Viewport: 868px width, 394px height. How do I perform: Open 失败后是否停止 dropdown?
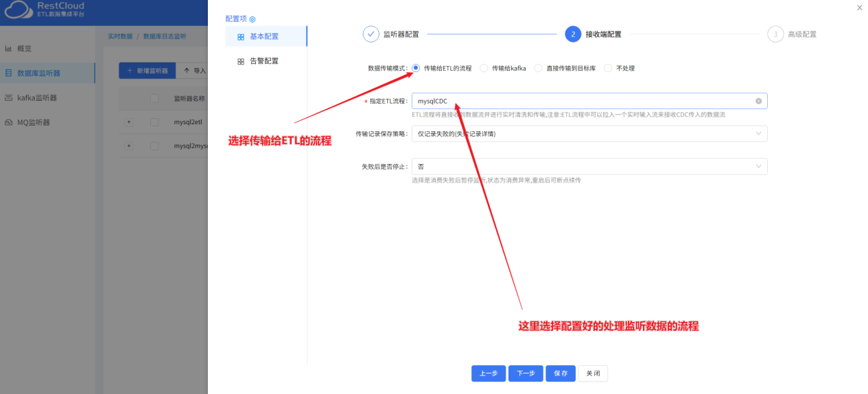click(589, 167)
